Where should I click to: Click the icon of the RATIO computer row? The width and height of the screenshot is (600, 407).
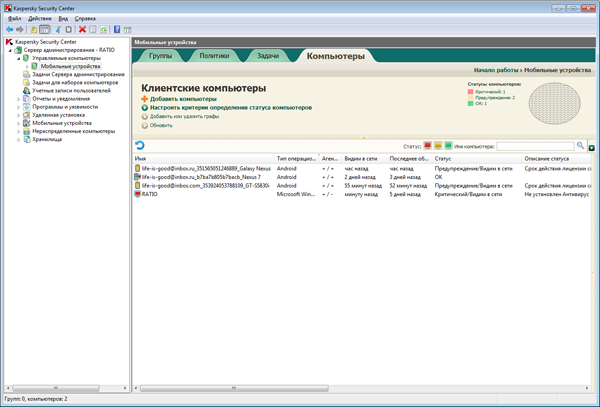(x=138, y=194)
